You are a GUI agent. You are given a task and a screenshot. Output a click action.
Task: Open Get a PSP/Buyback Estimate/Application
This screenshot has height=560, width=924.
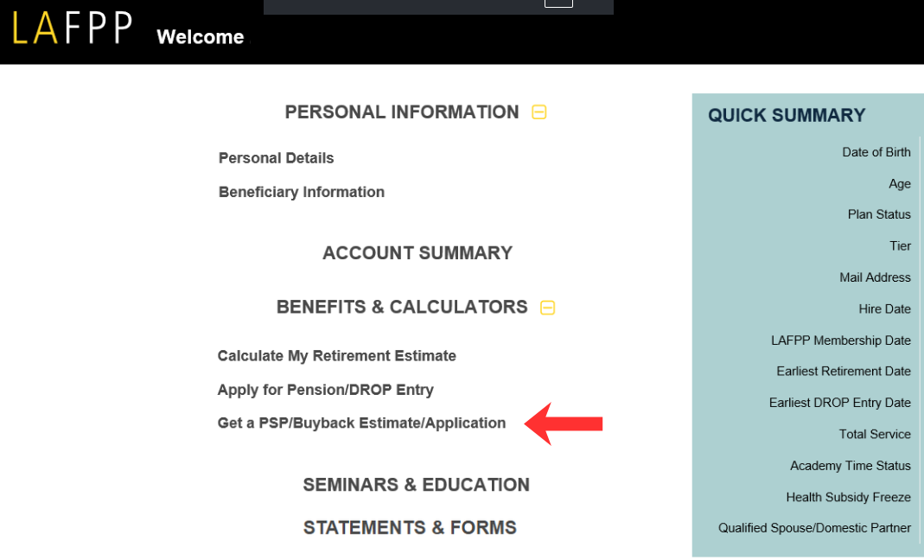coord(361,423)
